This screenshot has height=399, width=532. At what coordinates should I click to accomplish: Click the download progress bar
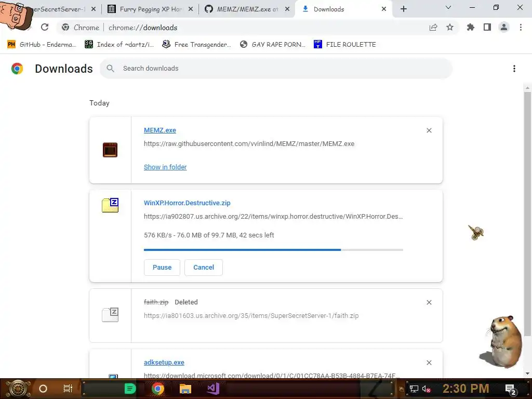(273, 250)
